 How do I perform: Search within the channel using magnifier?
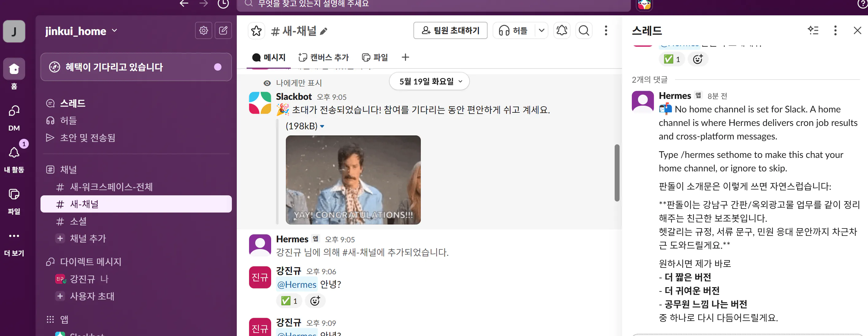click(x=584, y=31)
